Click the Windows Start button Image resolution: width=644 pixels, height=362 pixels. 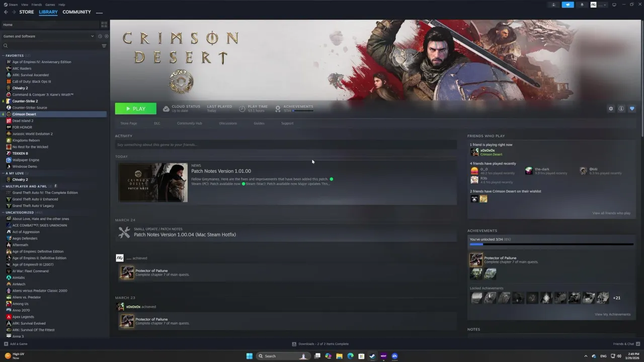click(249, 356)
